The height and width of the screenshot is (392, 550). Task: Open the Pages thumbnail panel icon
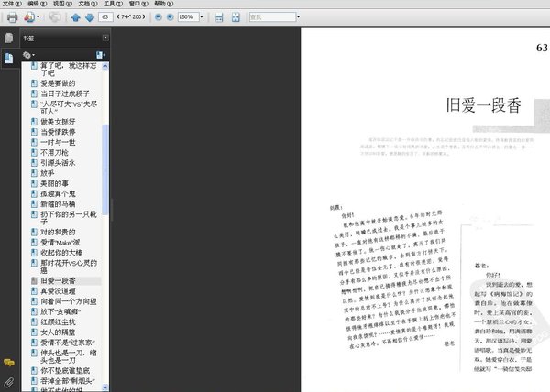(9, 38)
